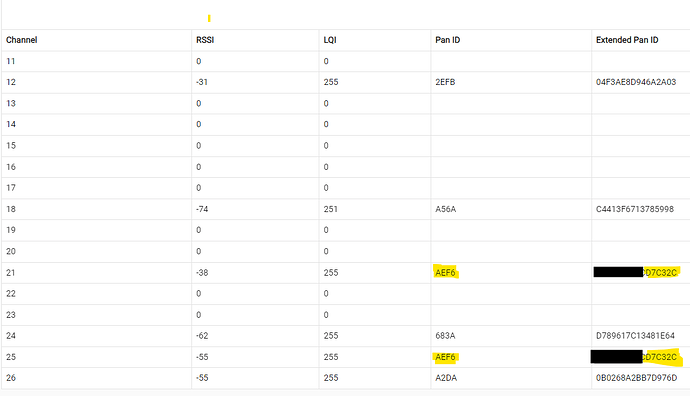
Task: Click the Pan ID column header
Action: click(448, 40)
